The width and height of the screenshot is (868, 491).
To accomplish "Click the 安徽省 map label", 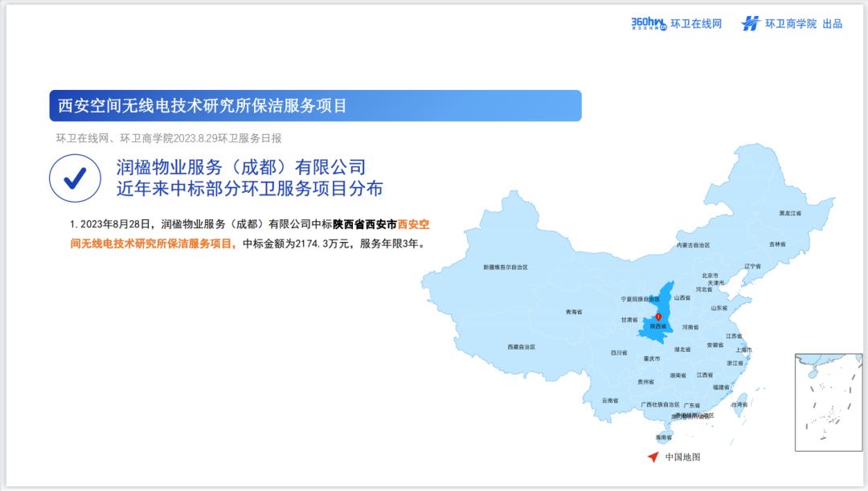I will click(715, 345).
